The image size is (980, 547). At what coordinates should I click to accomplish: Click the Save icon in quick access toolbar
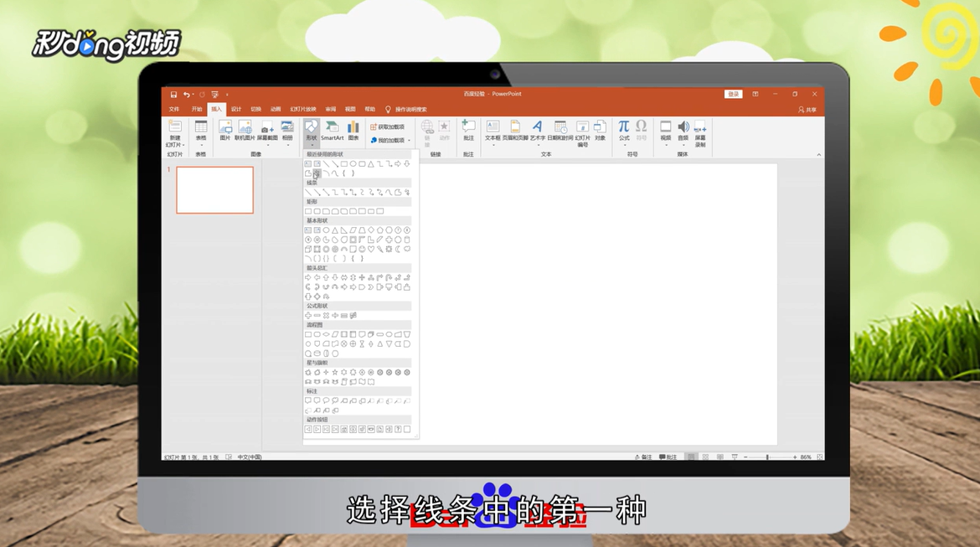click(173, 95)
